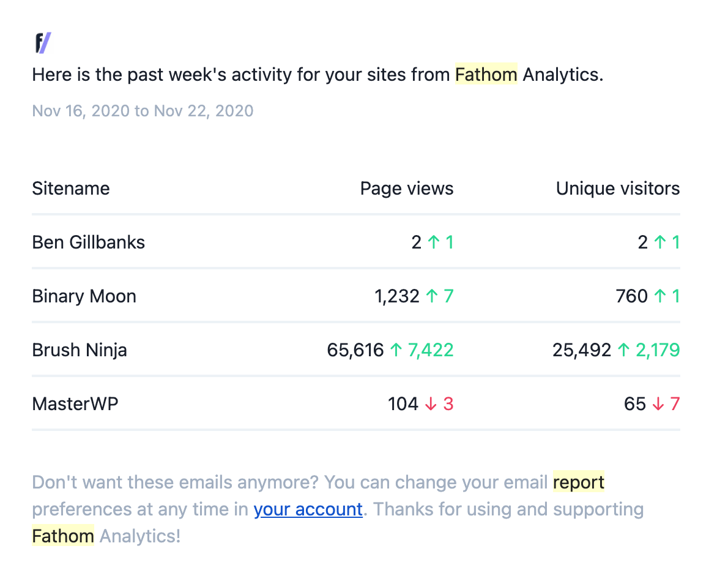Viewport: 728px width, 584px height.
Task: Click up arrow next to Binary Moon 1,232
Action: click(432, 296)
